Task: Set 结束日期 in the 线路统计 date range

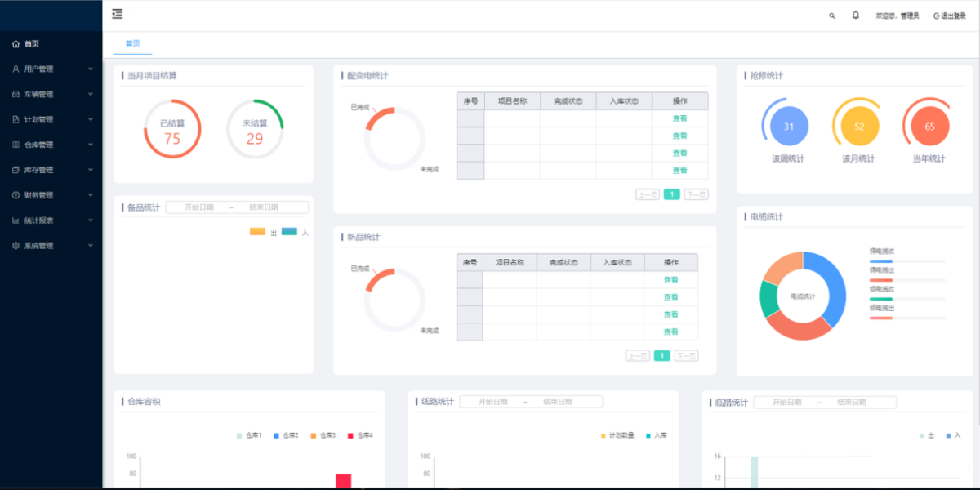Action: pyautogui.click(x=557, y=402)
